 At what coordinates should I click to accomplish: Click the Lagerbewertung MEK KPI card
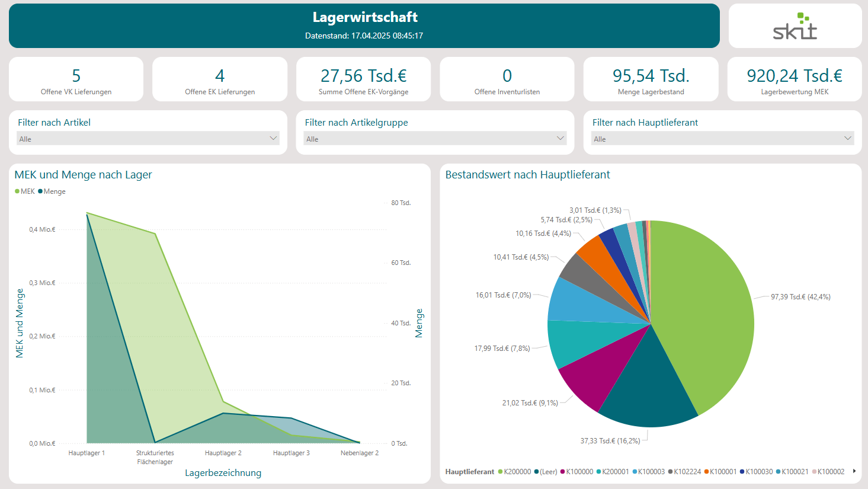pos(794,79)
